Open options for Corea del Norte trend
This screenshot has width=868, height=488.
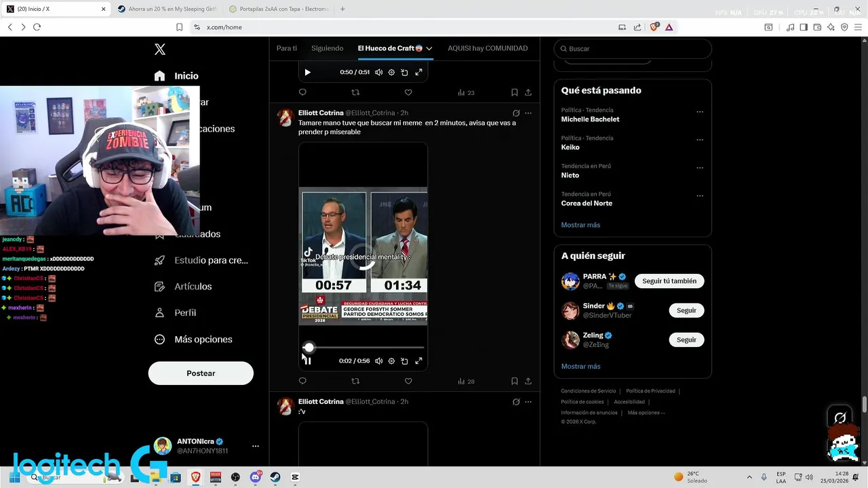coord(700,196)
